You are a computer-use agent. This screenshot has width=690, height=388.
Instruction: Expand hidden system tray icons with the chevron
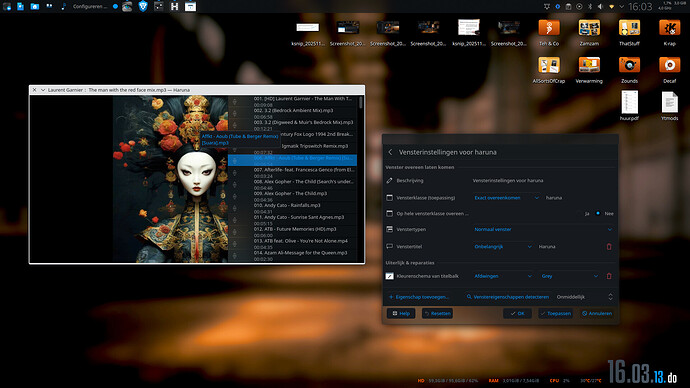[x=621, y=7]
